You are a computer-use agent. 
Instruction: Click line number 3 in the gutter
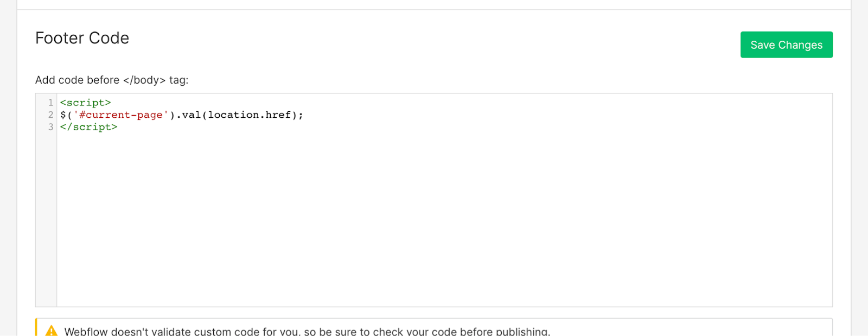(50, 127)
